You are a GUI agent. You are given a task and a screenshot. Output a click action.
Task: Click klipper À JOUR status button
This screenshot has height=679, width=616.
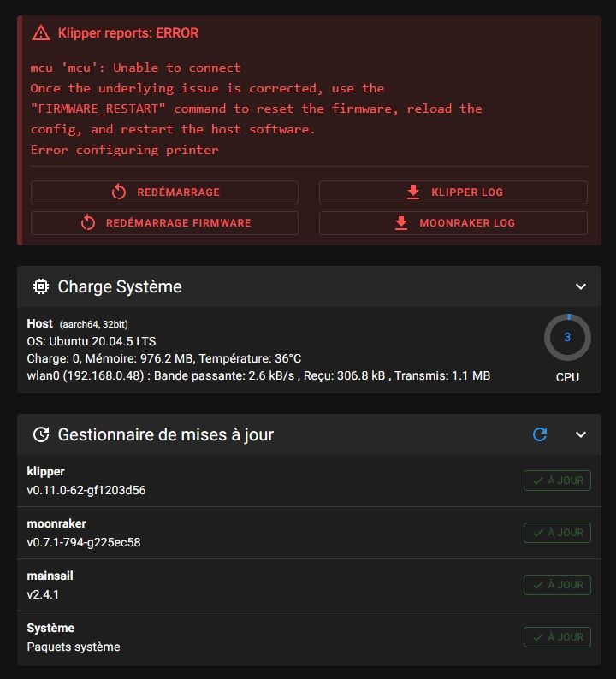[557, 481]
